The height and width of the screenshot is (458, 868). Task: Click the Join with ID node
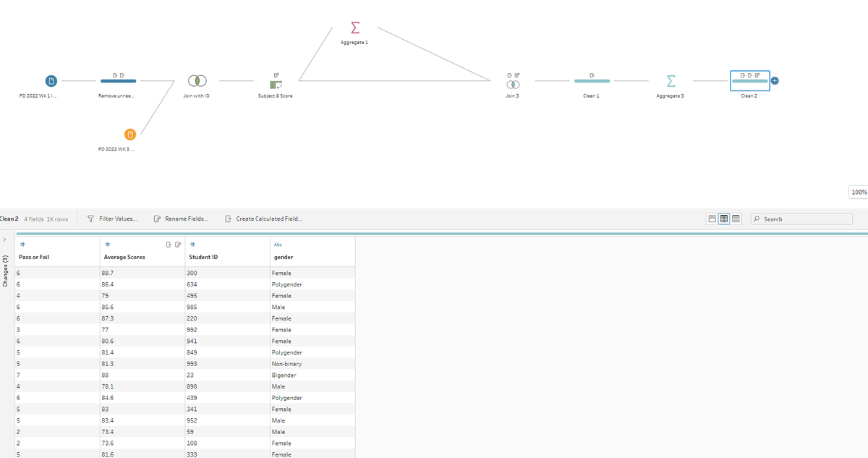tap(197, 80)
